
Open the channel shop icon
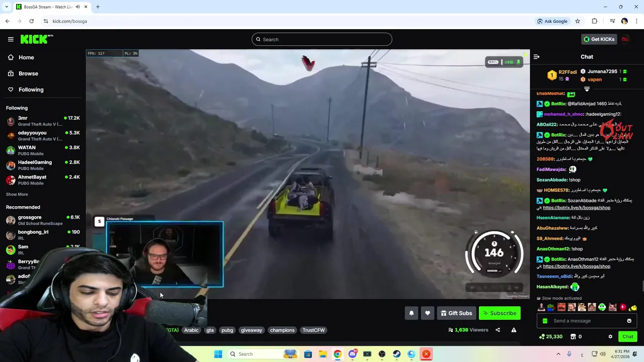coord(573,336)
